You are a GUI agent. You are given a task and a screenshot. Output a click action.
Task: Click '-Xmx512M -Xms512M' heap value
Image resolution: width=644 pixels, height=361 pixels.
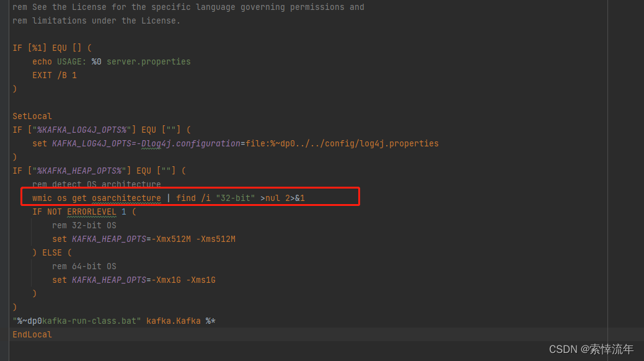[x=193, y=239]
